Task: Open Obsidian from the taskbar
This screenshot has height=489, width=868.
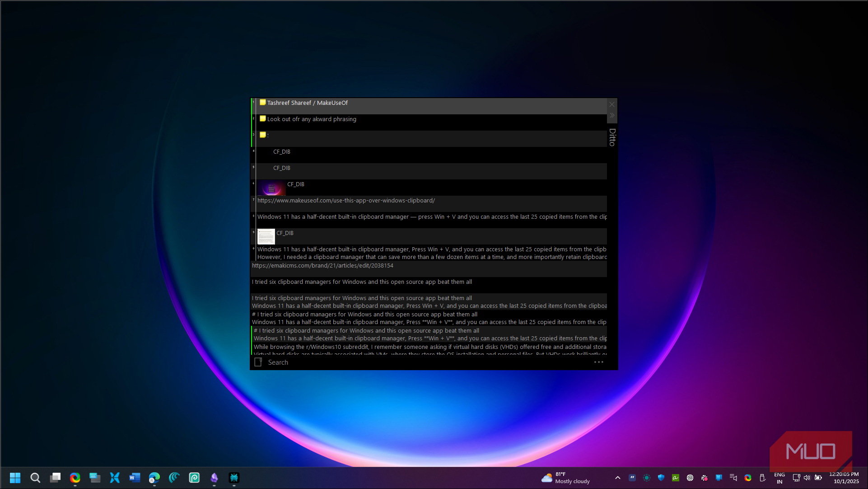Action: click(214, 478)
